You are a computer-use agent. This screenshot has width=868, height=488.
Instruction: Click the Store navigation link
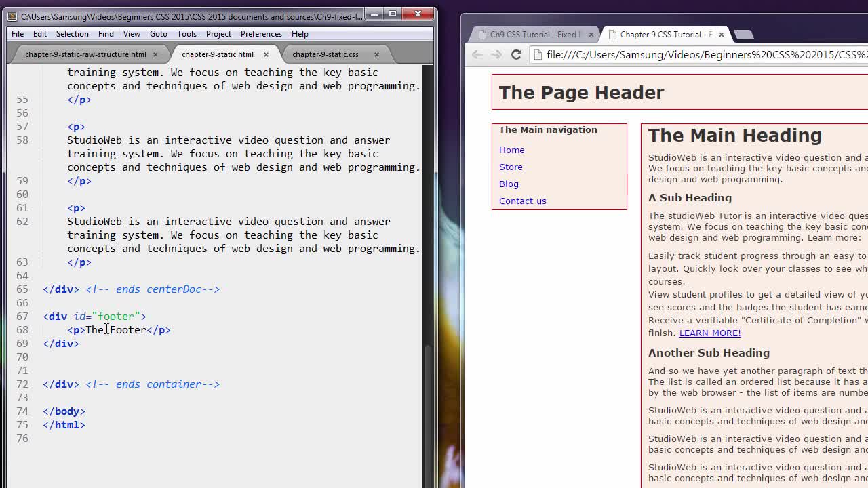point(511,167)
